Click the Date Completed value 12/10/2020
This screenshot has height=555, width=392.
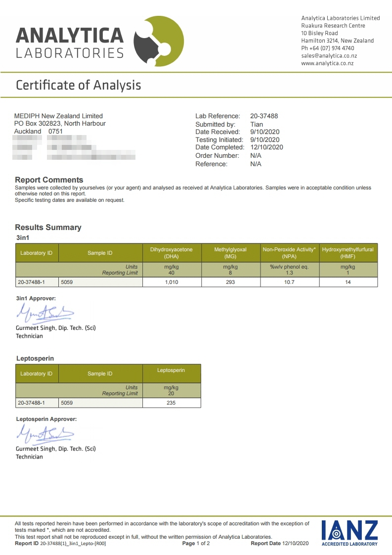click(x=267, y=147)
